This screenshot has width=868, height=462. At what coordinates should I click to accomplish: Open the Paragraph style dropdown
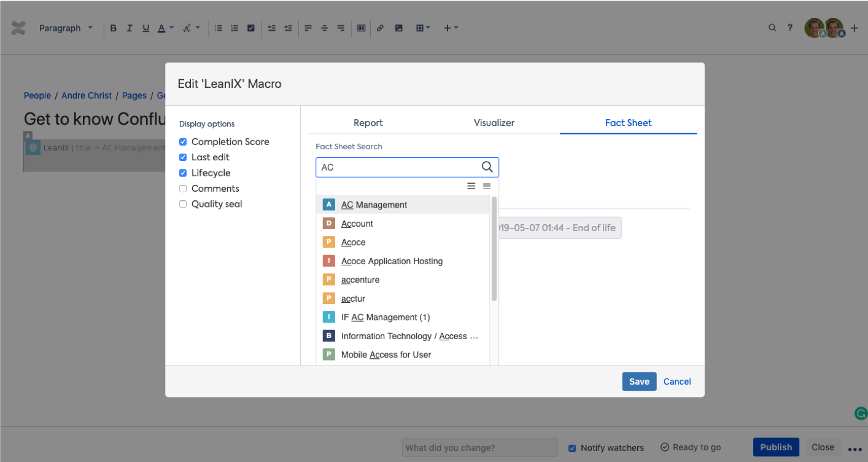click(x=66, y=28)
